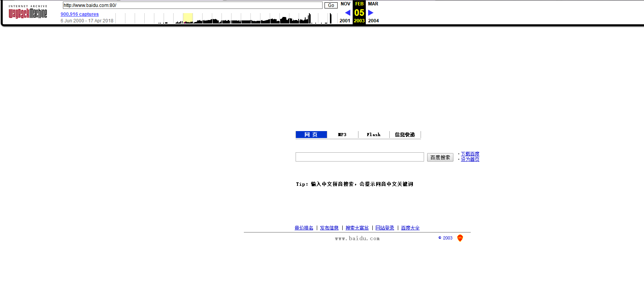This screenshot has height=283, width=644.
Task: Click the FEB 05 2003 current capture date
Action: click(x=359, y=12)
